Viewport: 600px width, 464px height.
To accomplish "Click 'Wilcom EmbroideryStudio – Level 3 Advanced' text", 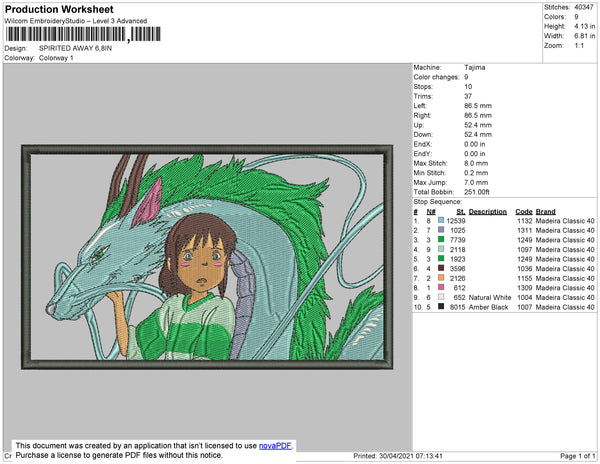I will click(x=76, y=21).
